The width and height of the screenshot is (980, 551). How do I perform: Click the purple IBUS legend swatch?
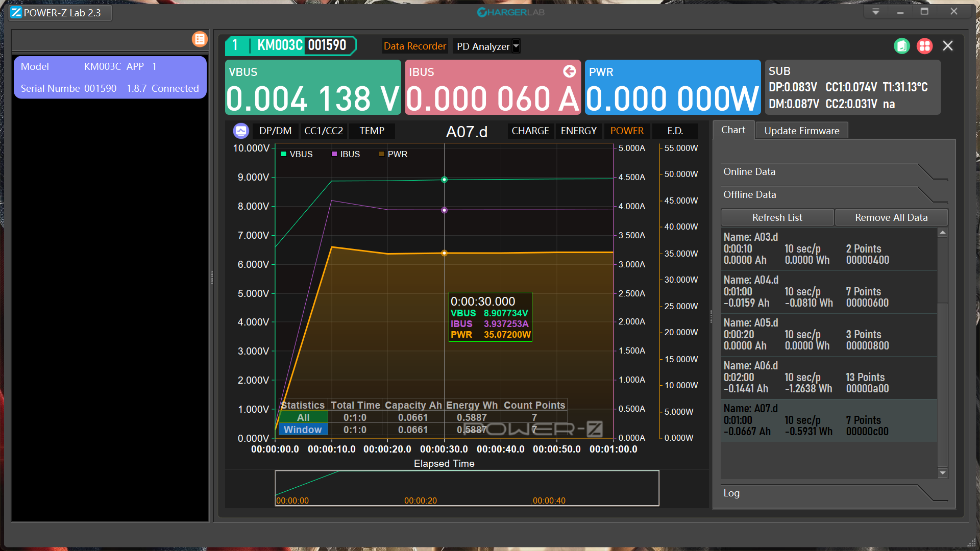[334, 154]
